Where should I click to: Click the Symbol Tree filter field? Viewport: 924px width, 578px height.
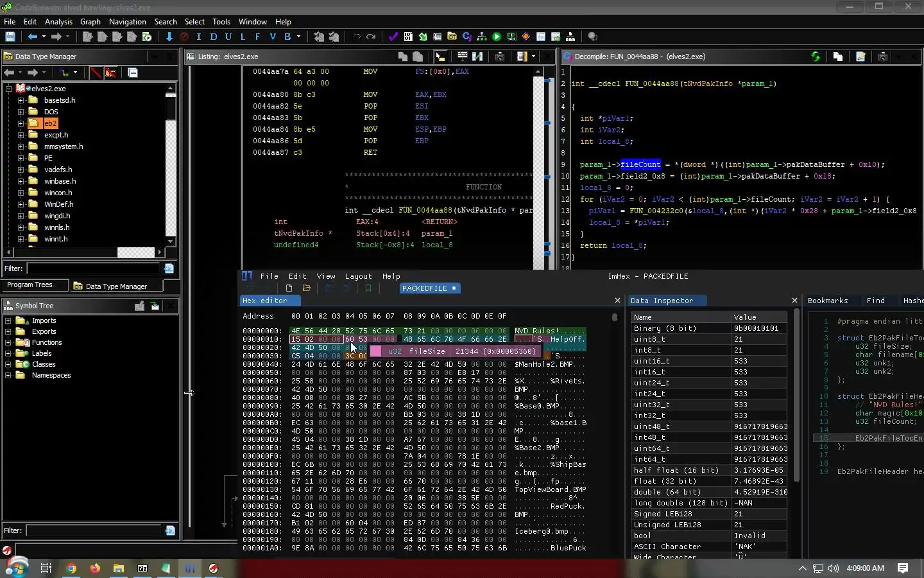[94, 530]
